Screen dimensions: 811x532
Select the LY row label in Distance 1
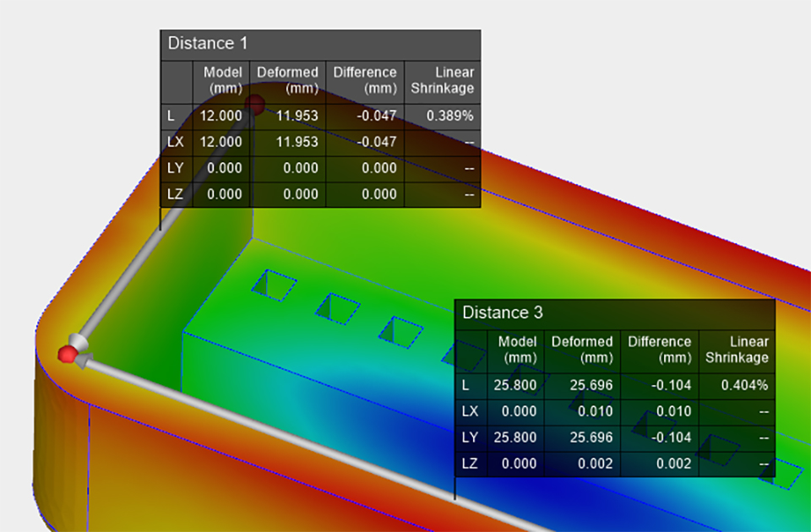tap(176, 168)
